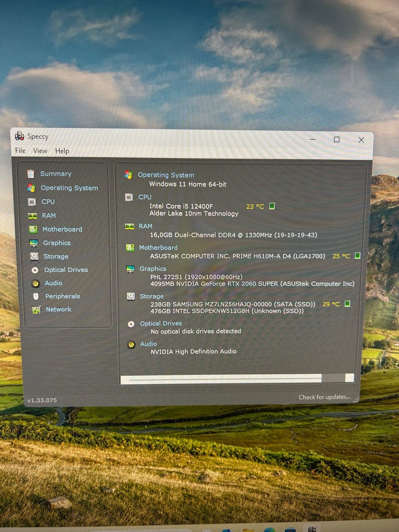Click the version number v1.33.075
399x532 pixels.
42,400
